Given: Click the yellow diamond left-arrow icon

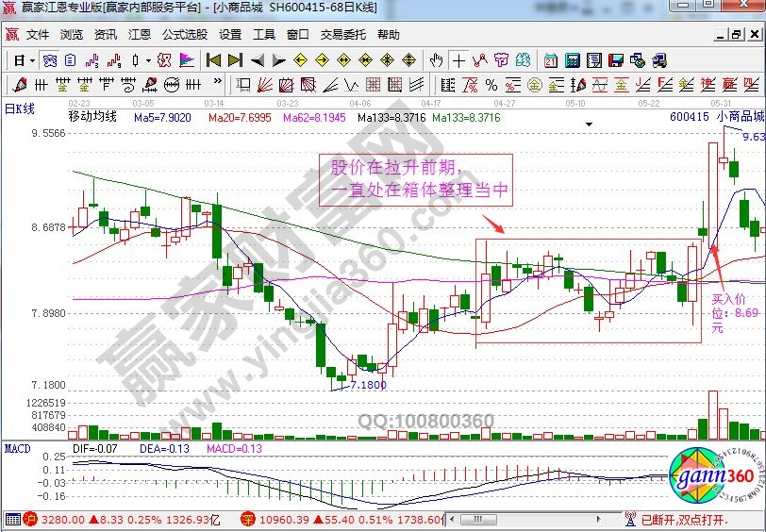Looking at the screenshot, I should (x=300, y=60).
